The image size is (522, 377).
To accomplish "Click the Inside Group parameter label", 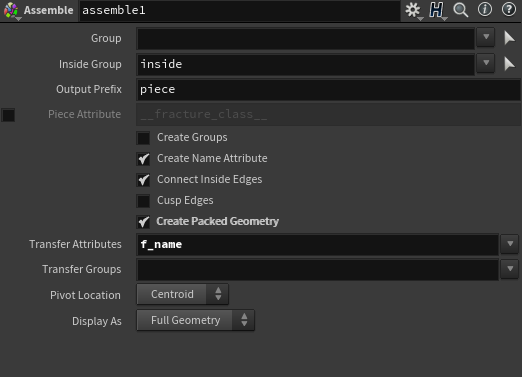I will tap(90, 64).
